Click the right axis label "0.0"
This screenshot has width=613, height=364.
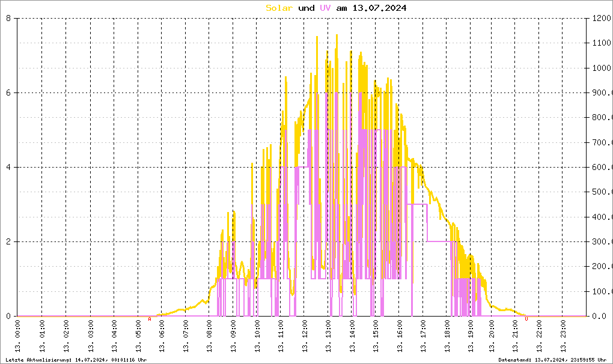pos(599,316)
